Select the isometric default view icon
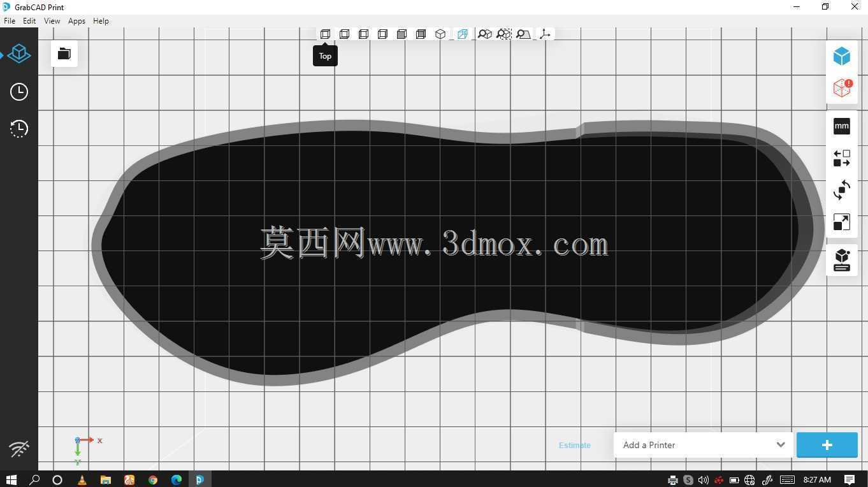The image size is (868, 487). 440,34
